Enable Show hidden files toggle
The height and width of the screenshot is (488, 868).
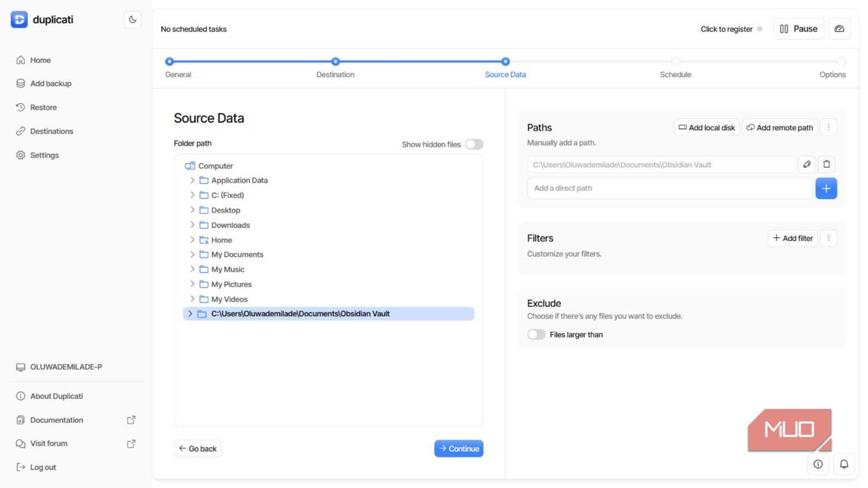pos(474,144)
